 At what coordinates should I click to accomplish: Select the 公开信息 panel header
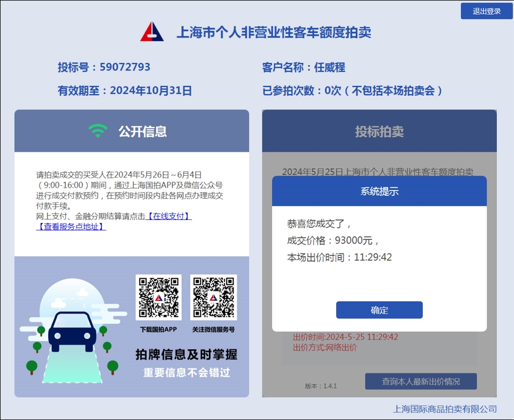(132, 131)
